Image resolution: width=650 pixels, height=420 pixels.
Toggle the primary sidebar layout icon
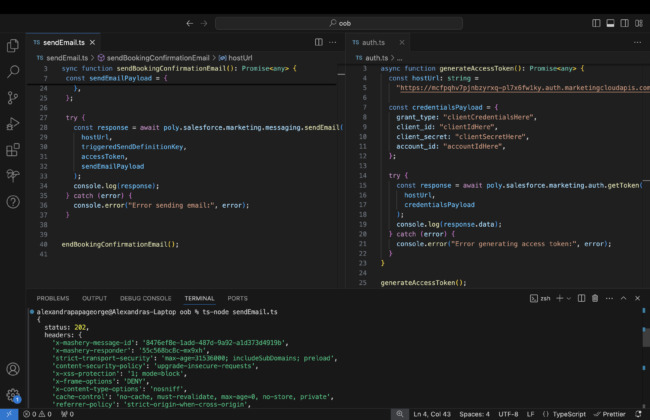tap(596, 23)
